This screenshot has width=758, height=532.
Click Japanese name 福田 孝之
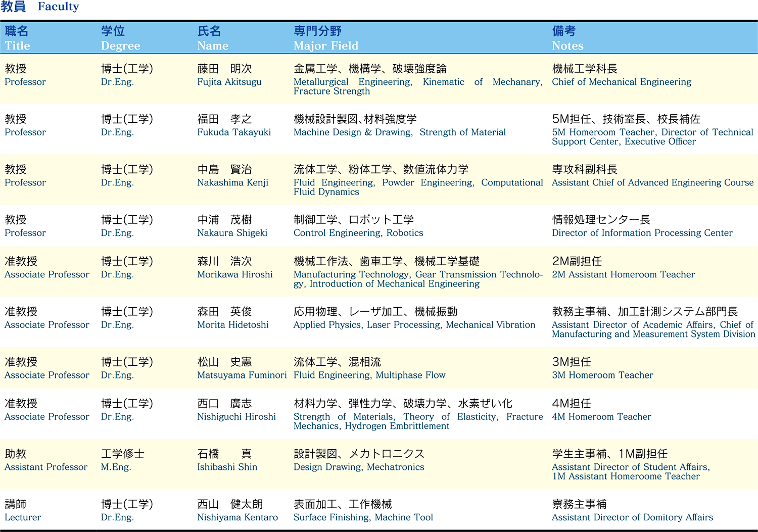[224, 119]
